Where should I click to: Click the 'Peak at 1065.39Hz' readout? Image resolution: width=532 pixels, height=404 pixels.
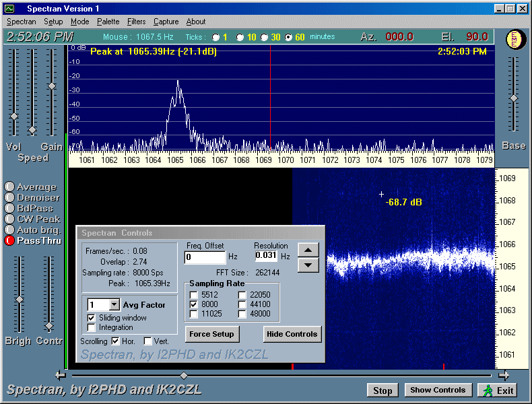click(154, 52)
